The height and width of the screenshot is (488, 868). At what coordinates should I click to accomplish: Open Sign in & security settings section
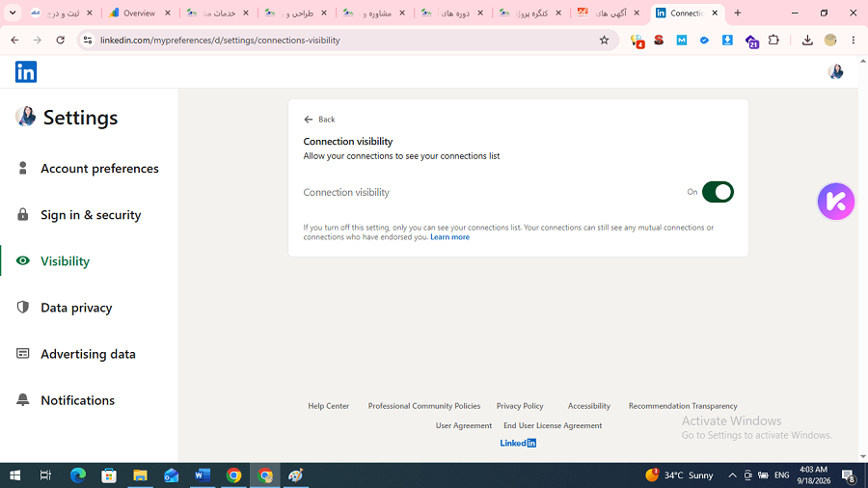tap(89, 215)
